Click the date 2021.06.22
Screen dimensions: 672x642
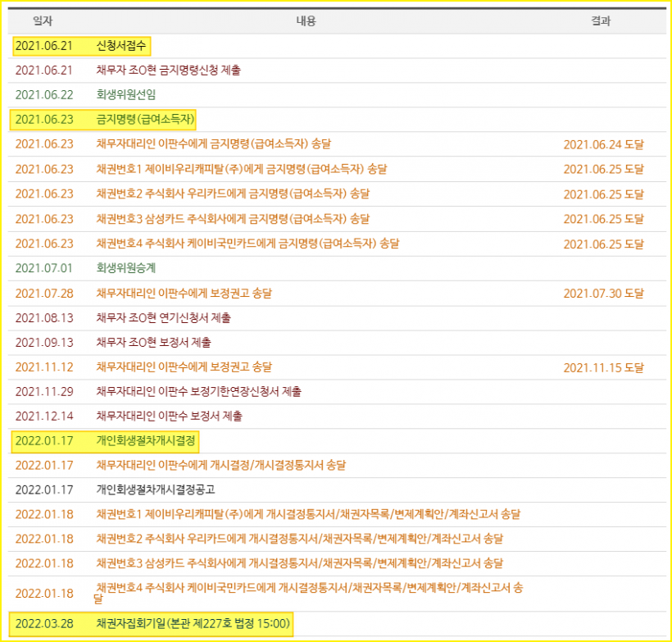click(44, 95)
